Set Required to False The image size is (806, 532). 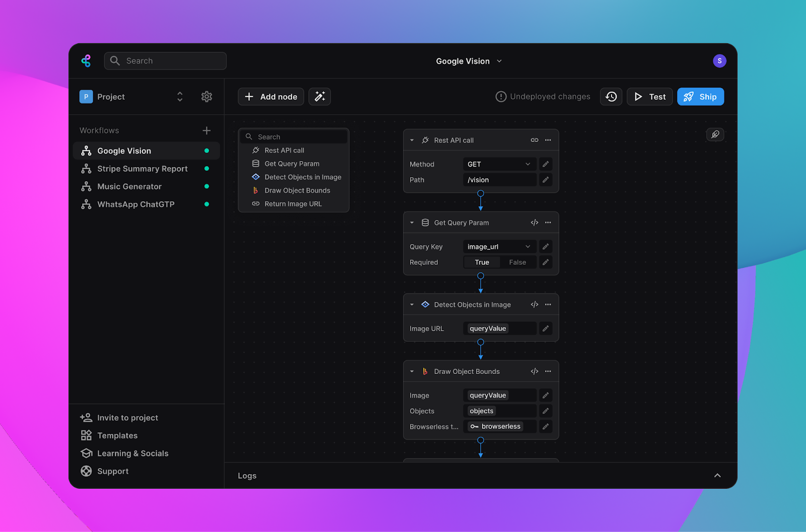click(x=517, y=262)
